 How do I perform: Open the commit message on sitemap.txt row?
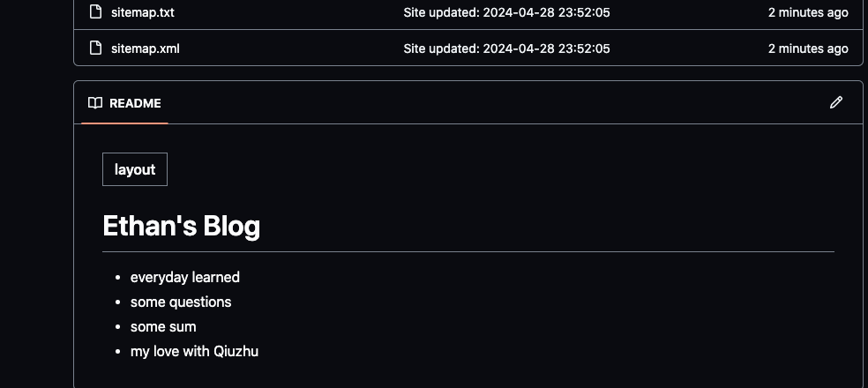(x=506, y=12)
